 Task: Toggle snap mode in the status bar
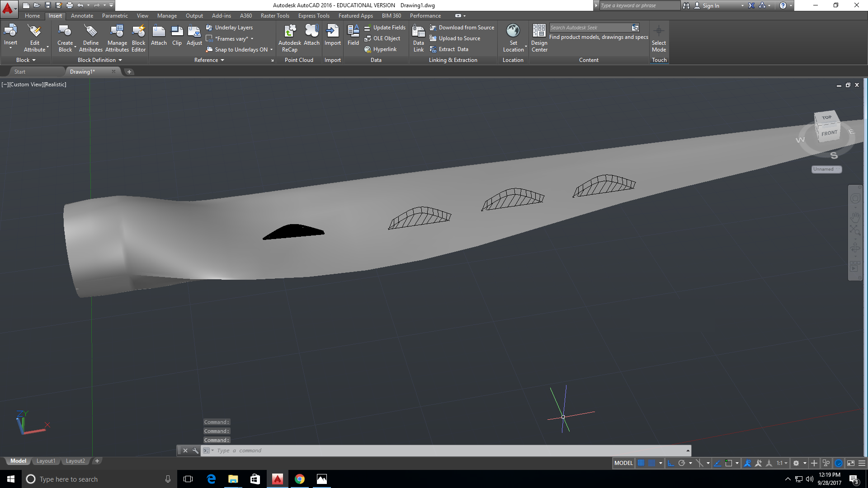click(651, 463)
